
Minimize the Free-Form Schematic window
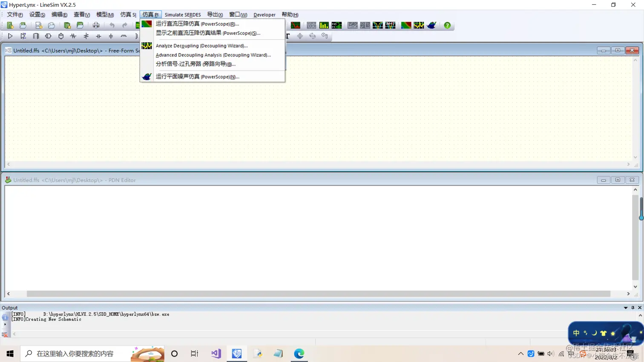(604, 50)
